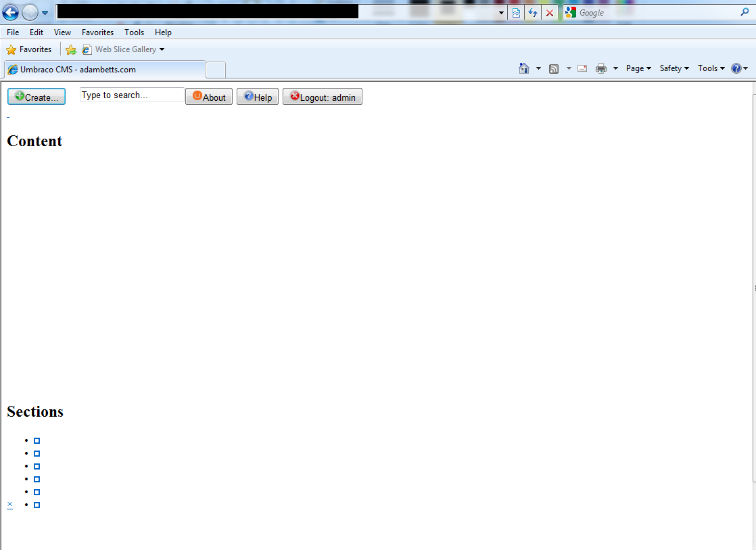This screenshot has height=550, width=756.
Task: Click the Umbraco Create... button
Action: click(x=37, y=97)
